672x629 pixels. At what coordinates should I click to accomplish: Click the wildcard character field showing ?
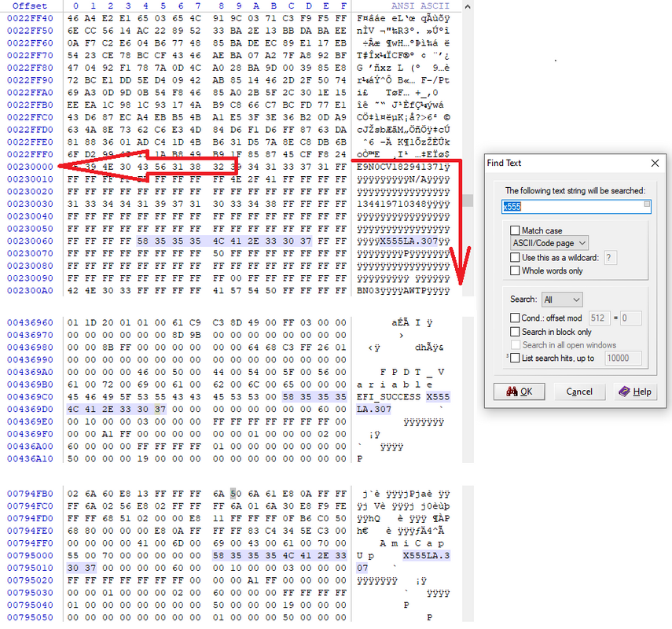pyautogui.click(x=610, y=258)
